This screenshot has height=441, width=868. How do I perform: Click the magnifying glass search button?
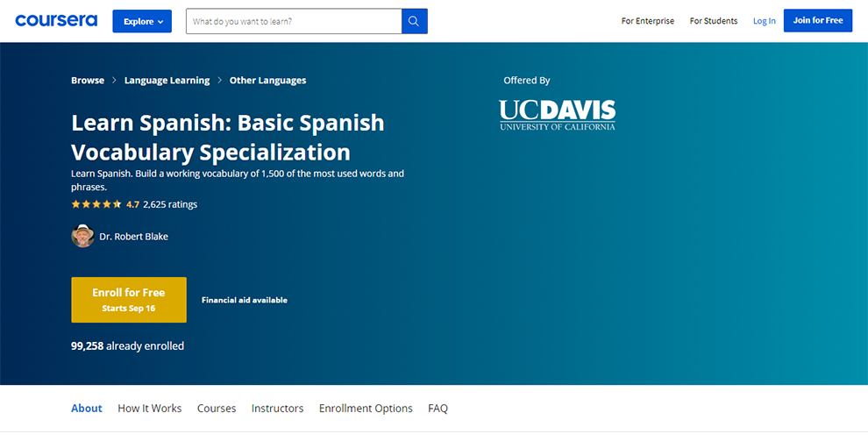[414, 22]
